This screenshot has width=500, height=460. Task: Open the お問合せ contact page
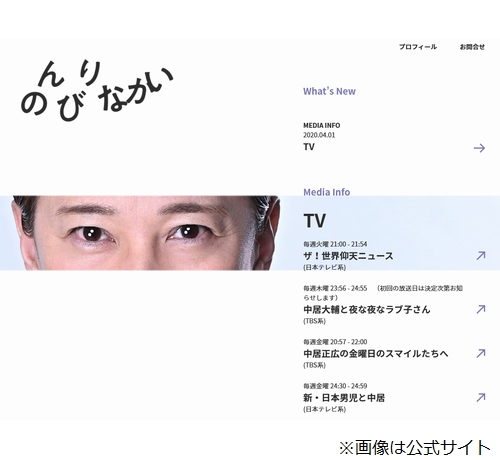[x=472, y=47]
